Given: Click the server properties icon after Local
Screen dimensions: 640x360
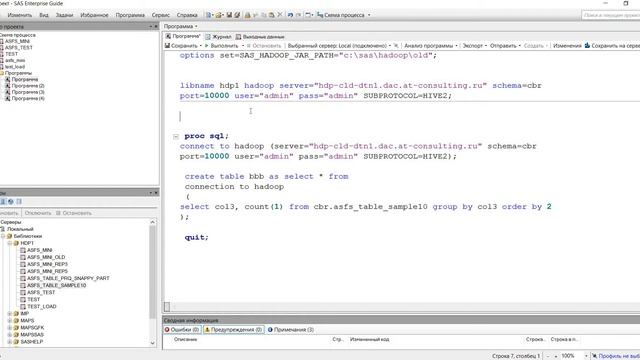Looking at the screenshot, I should [x=396, y=46].
